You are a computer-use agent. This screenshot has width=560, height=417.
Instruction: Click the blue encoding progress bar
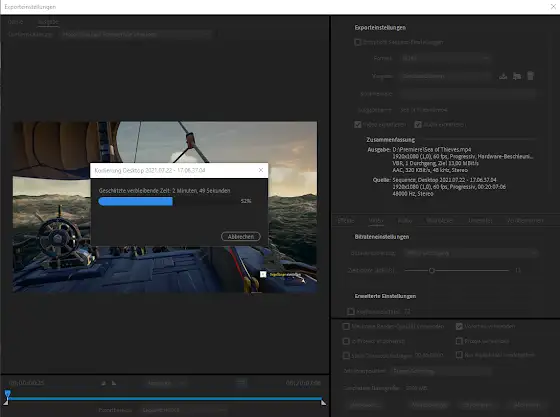click(135, 201)
